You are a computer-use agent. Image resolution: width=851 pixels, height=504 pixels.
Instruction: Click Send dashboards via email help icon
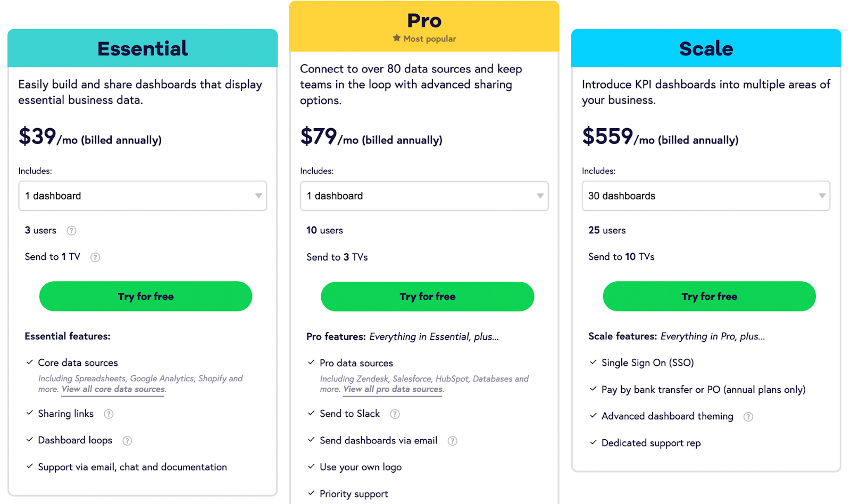tap(453, 441)
